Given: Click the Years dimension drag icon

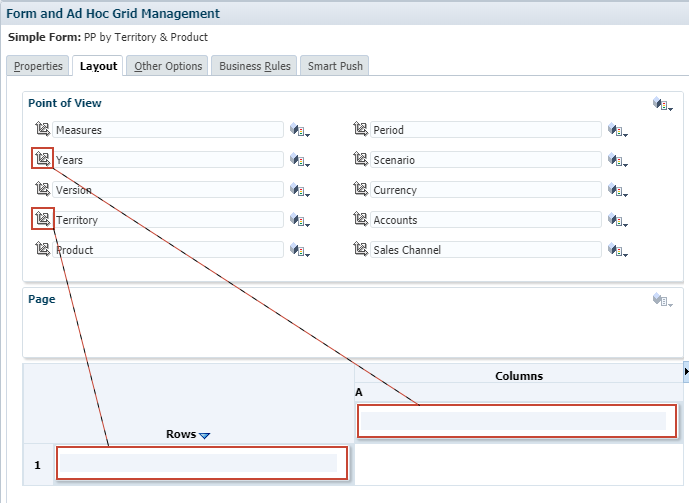Looking at the screenshot, I should 42,159.
